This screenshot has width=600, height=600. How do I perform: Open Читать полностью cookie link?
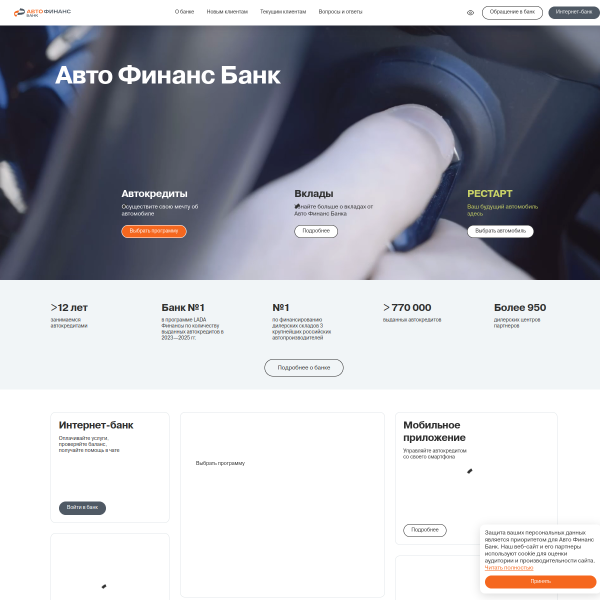(509, 567)
